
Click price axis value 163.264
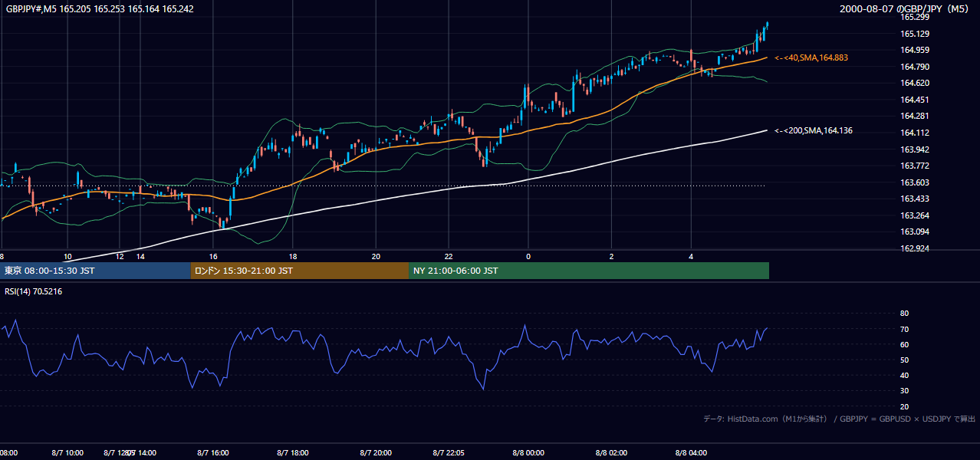click(x=914, y=215)
